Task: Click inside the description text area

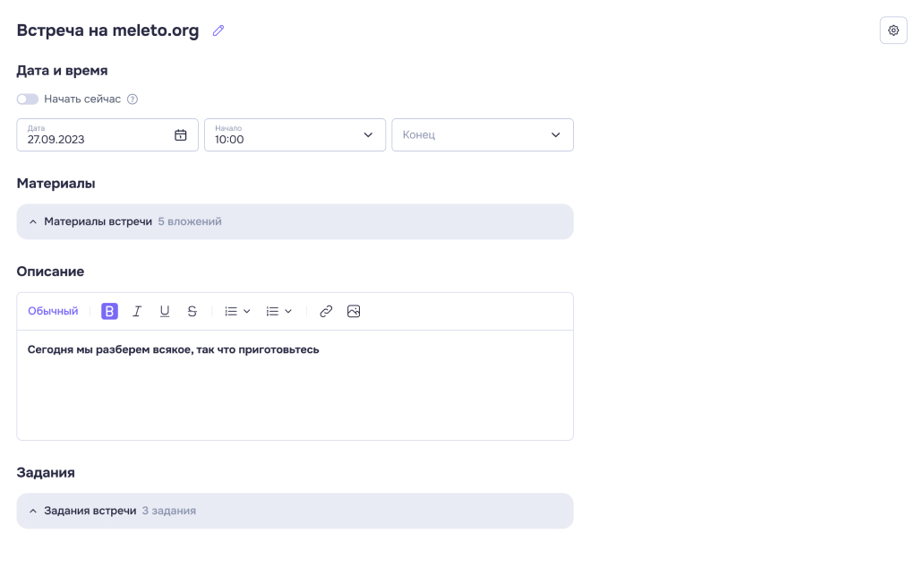Action: tap(295, 384)
